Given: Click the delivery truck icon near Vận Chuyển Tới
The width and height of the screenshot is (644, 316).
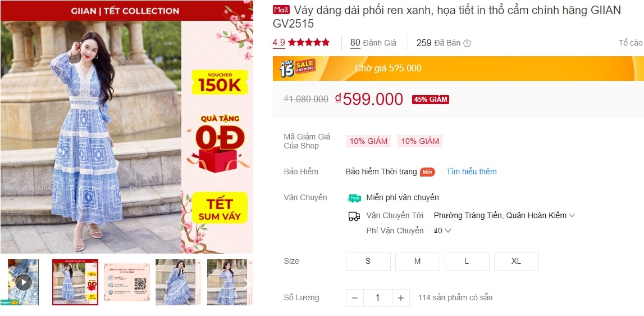Looking at the screenshot, I should (x=354, y=216).
